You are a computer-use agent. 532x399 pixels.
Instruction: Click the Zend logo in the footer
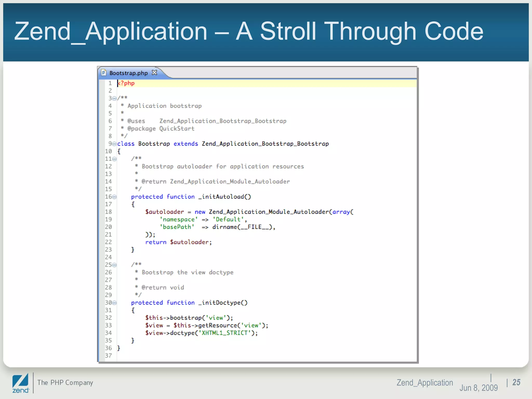pyautogui.click(x=21, y=383)
